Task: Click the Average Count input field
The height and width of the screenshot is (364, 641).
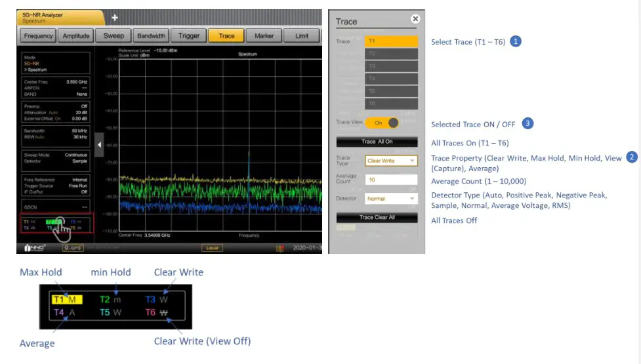Action: pos(391,179)
